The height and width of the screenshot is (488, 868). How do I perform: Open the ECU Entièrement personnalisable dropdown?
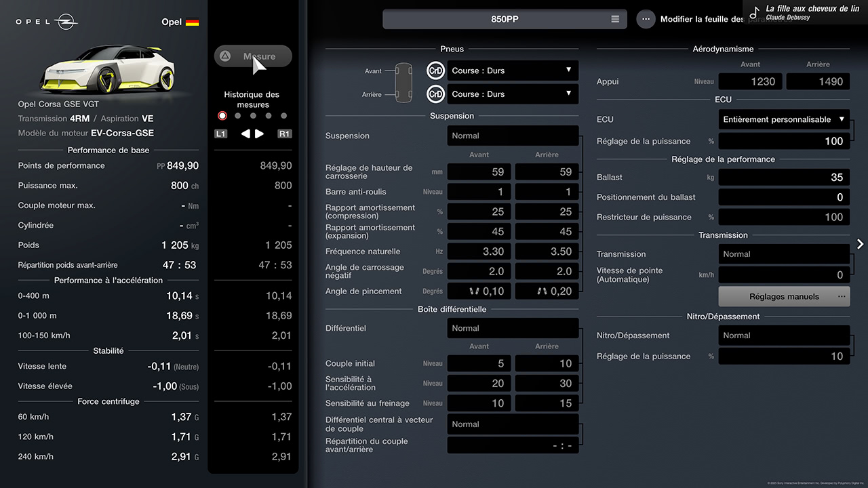click(783, 119)
